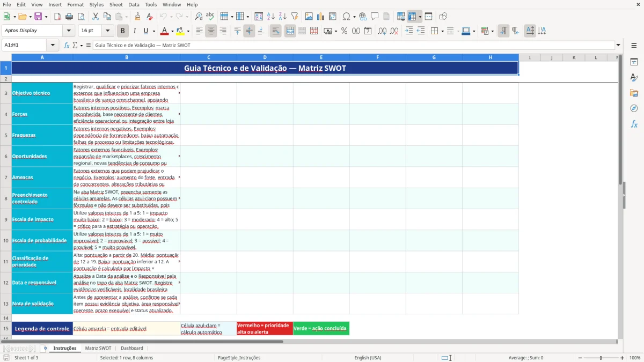Apply the red font color swatch
Image resolution: width=644 pixels, height=362 pixels.
point(165,31)
